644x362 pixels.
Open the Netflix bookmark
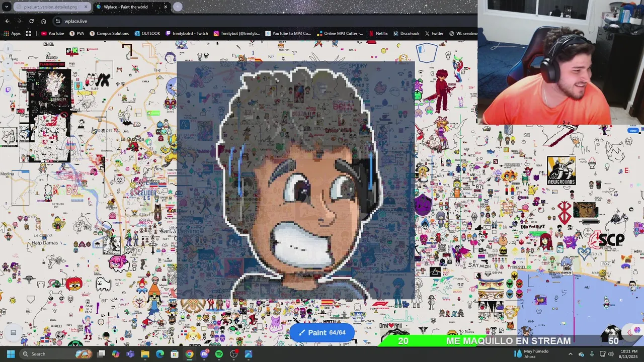click(378, 34)
